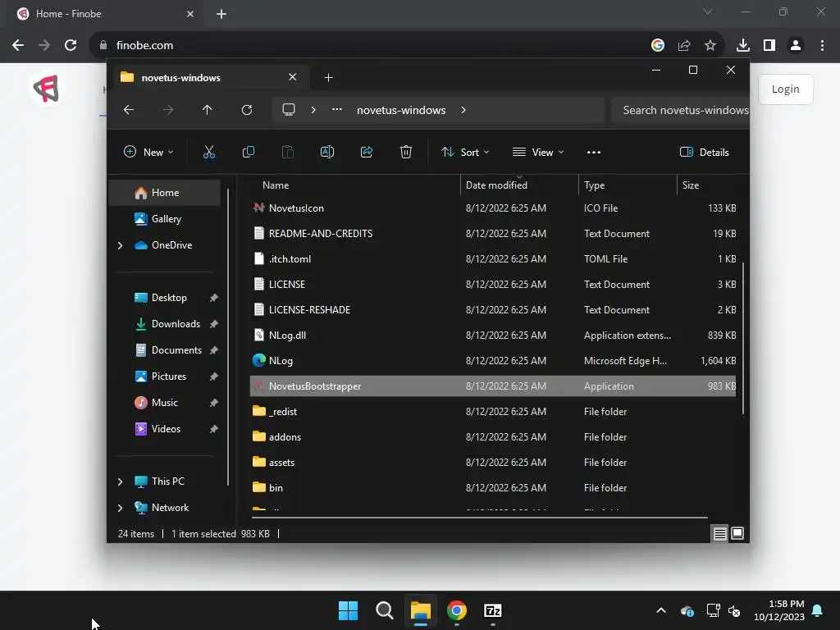This screenshot has height=630, width=840.
Task: Select the NLog.dll file
Action: pyautogui.click(x=493, y=336)
